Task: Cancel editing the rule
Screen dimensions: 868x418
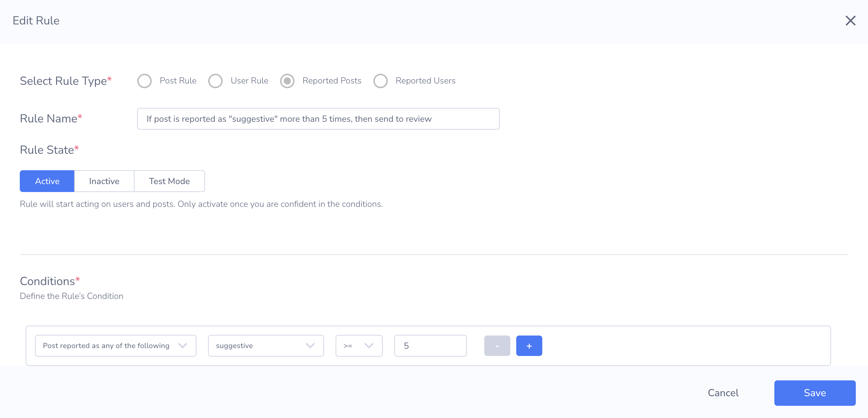Action: 723,393
